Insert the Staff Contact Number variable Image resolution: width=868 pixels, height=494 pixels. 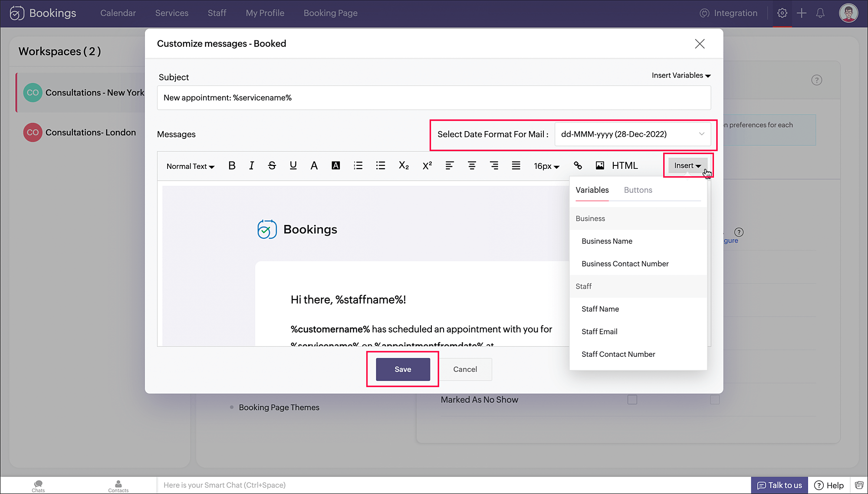638,354
